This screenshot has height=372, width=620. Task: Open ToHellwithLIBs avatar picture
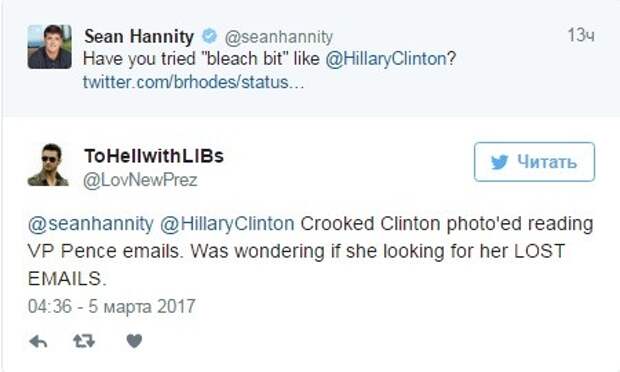[x=48, y=165]
